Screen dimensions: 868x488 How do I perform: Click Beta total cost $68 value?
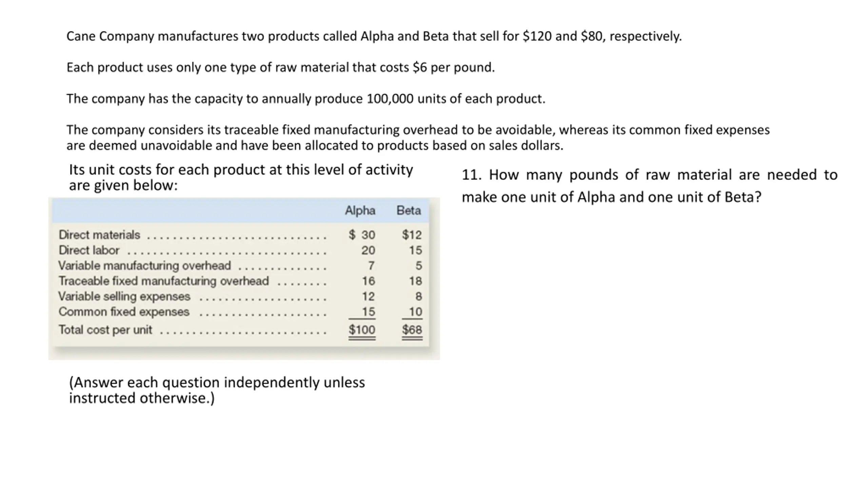tap(412, 330)
